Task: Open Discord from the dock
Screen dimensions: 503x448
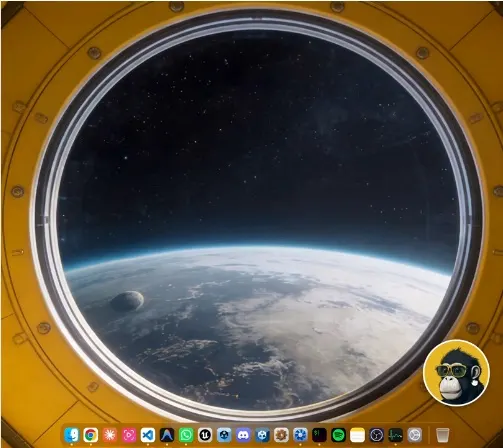Action: coord(243,435)
